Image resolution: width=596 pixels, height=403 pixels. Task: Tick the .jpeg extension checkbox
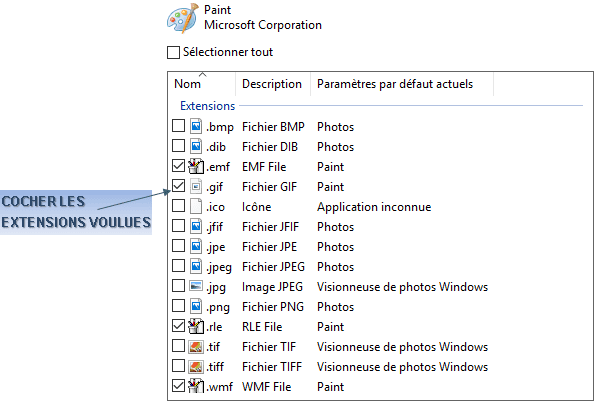(178, 266)
